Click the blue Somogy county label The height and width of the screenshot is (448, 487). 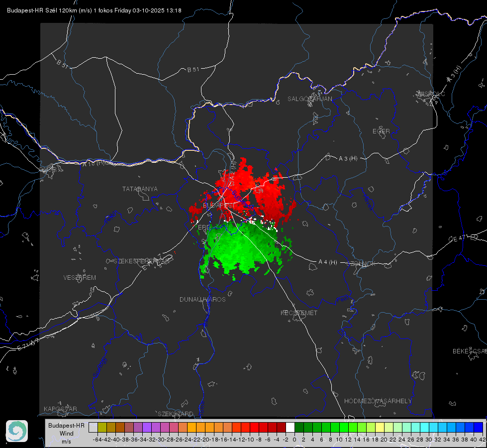click(x=100, y=367)
